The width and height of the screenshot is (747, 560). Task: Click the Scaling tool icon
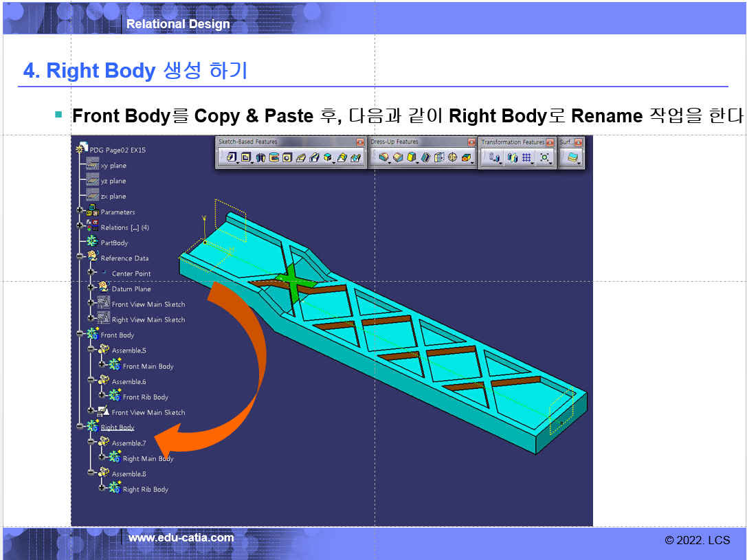[x=544, y=157]
